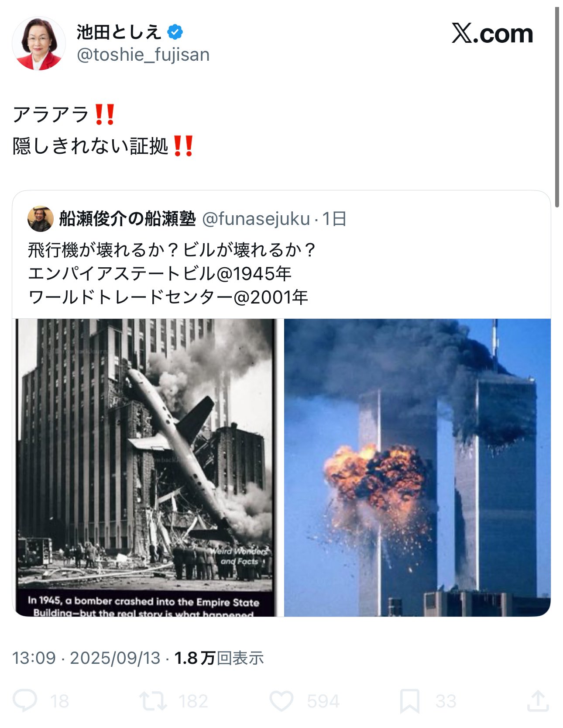Click the repost arrows icon

(x=153, y=700)
